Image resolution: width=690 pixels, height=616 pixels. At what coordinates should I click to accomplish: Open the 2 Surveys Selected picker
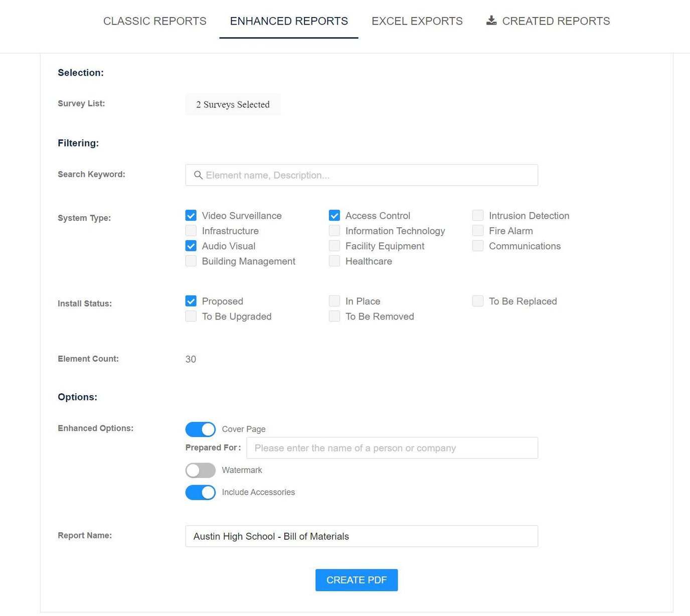pyautogui.click(x=233, y=104)
